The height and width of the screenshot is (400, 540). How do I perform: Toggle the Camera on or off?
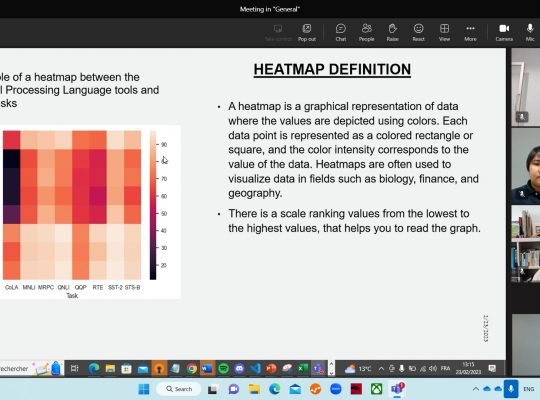click(504, 33)
